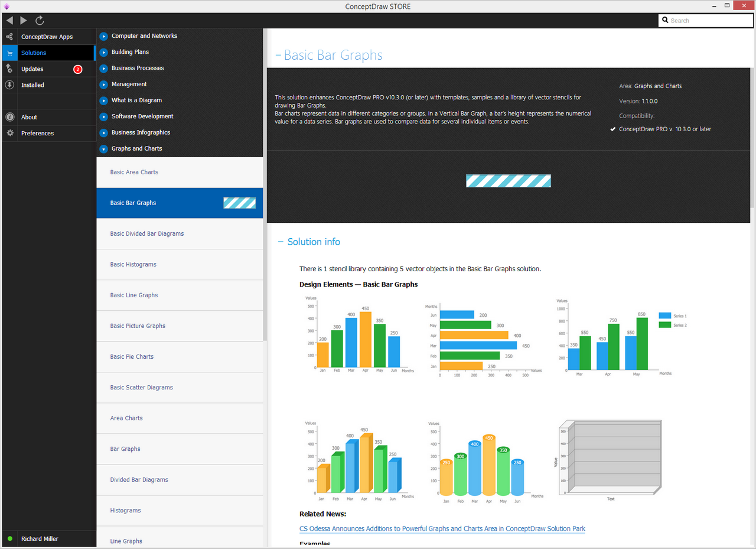Click the About info icon

coord(9,117)
